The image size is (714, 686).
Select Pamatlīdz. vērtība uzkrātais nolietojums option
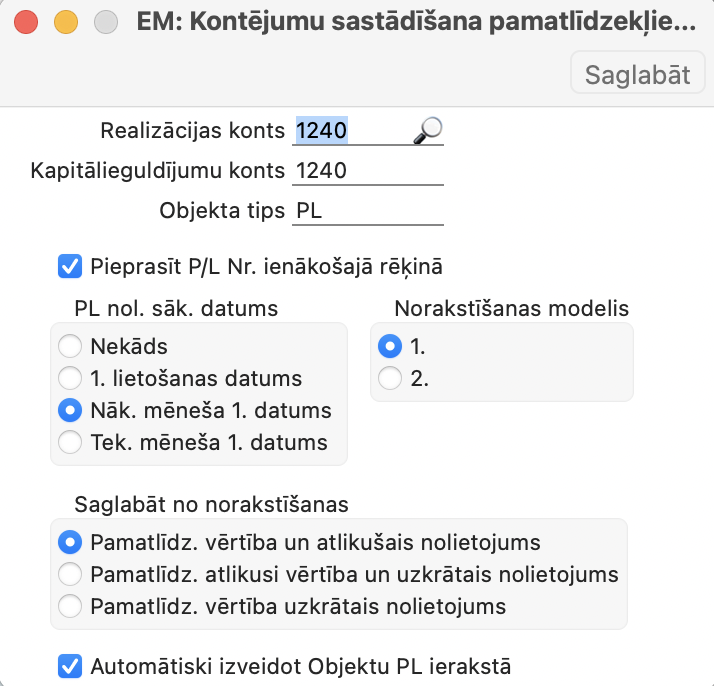(70, 605)
